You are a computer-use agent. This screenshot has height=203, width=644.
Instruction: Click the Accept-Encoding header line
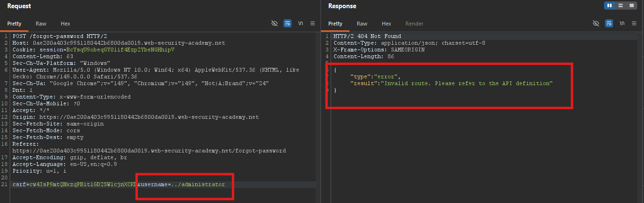click(x=70, y=157)
